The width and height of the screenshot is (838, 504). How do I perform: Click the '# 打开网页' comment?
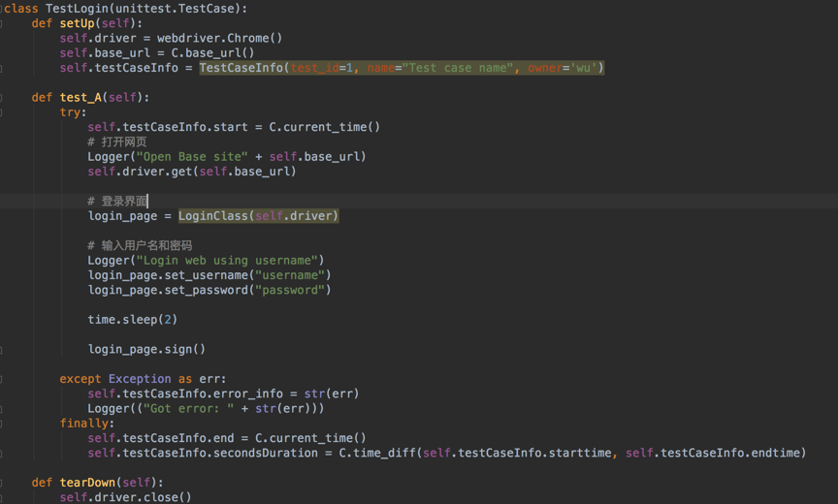(x=117, y=142)
